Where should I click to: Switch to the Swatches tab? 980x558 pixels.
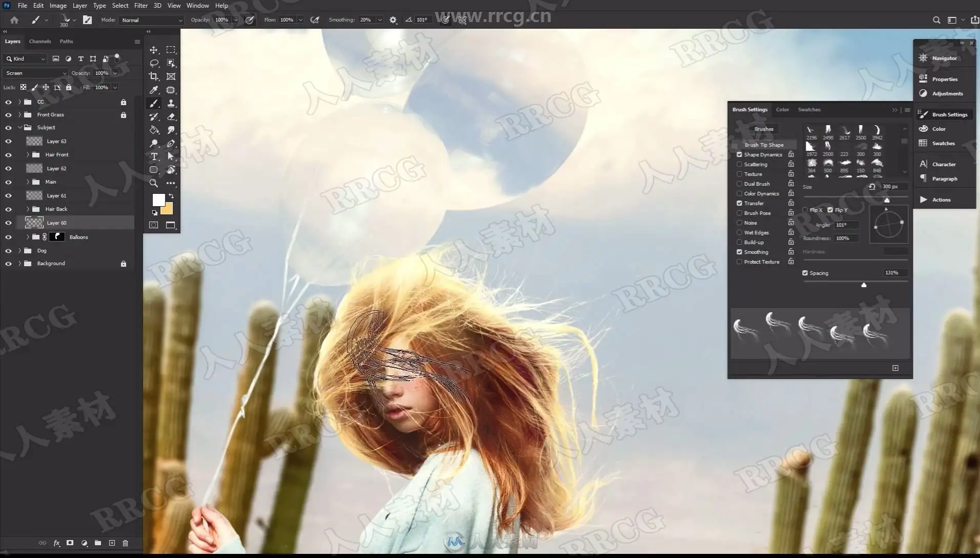809,109
